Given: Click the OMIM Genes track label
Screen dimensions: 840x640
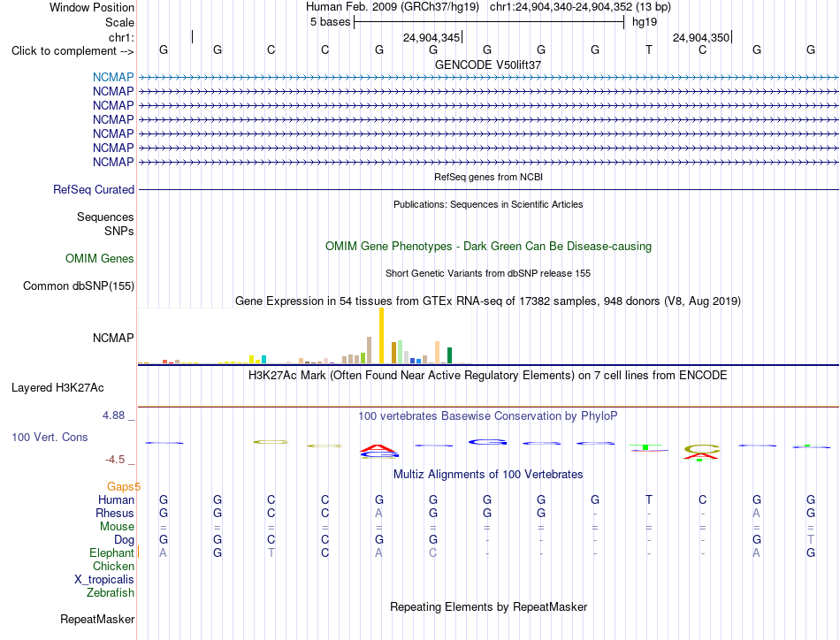Looking at the screenshot, I should click(100, 259).
